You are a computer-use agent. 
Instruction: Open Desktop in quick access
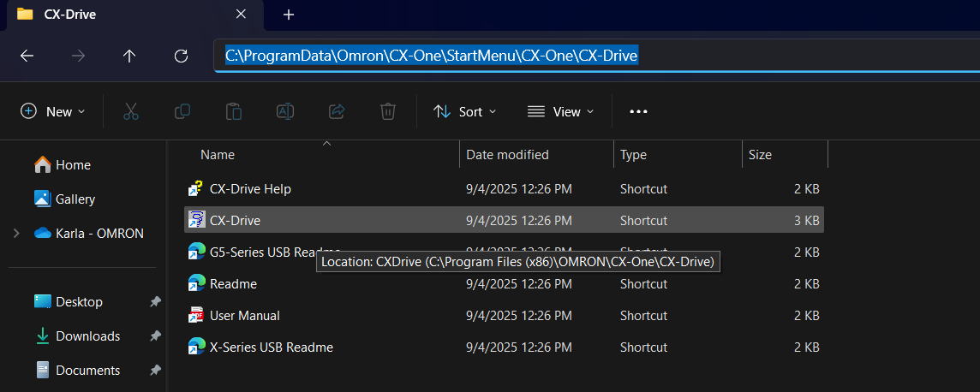click(79, 301)
